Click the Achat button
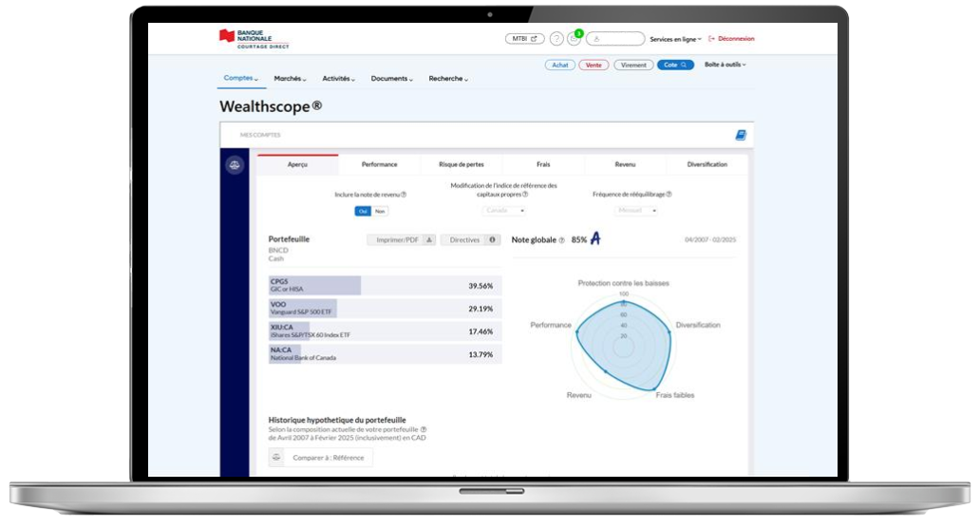The width and height of the screenshot is (980, 528). (560, 65)
